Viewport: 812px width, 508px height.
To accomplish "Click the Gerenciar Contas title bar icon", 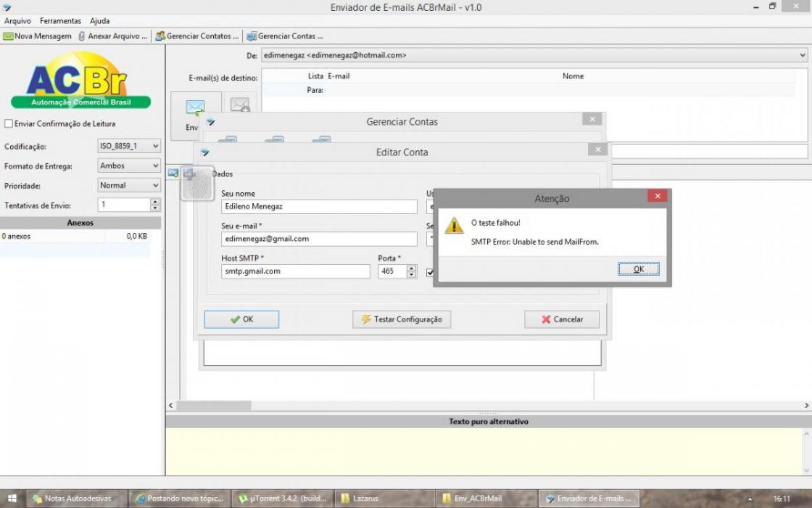I will [x=210, y=122].
